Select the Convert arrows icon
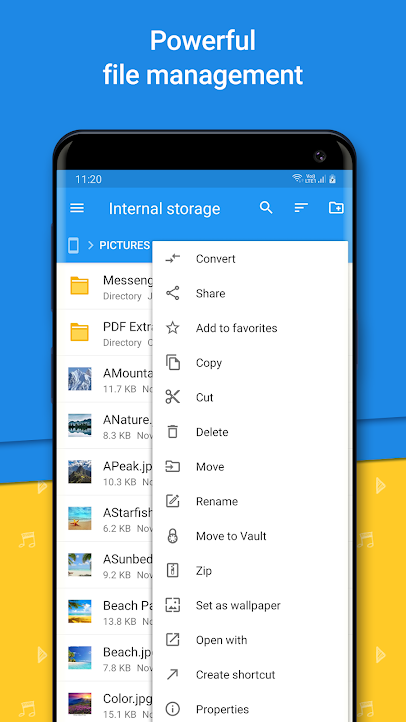The image size is (406, 722). click(173, 258)
